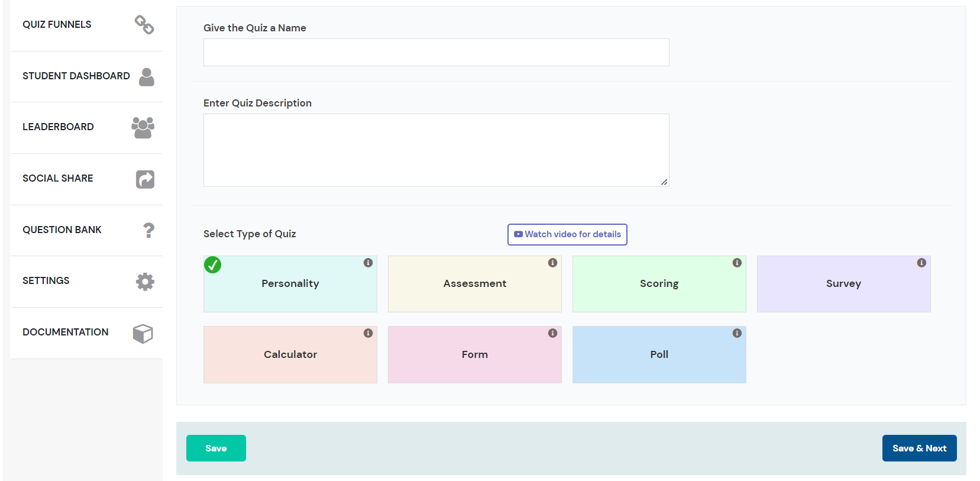Focus the quiz name input field
The width and height of the screenshot is (980, 481).
pyautogui.click(x=436, y=53)
